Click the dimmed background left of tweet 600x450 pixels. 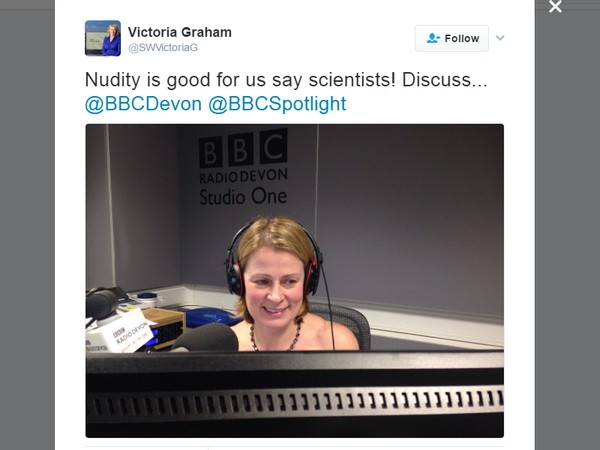click(27, 230)
